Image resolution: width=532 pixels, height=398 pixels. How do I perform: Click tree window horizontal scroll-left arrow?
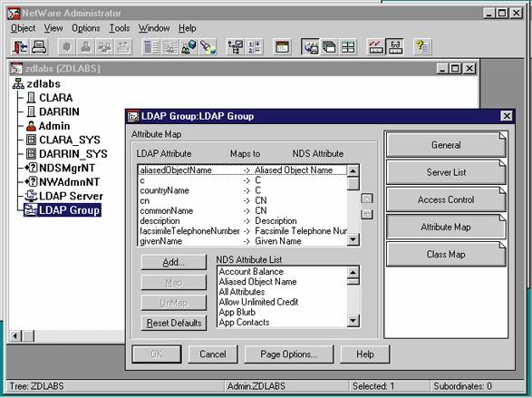pyautogui.click(x=15, y=336)
